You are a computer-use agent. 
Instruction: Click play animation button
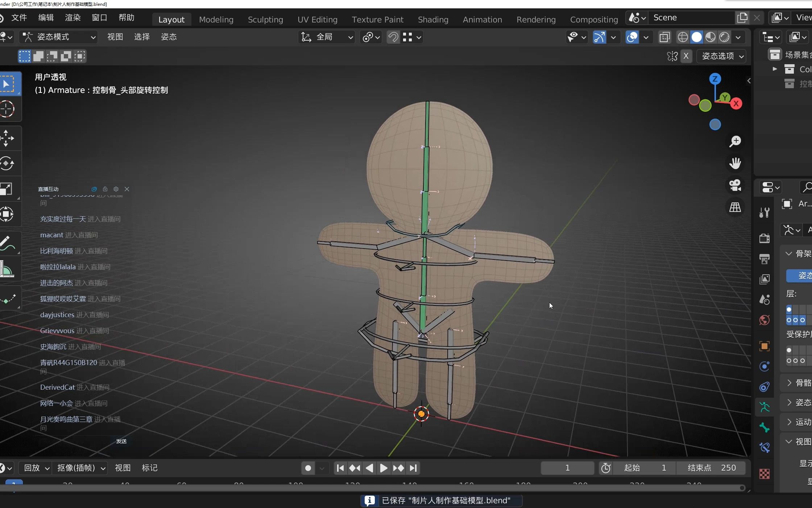(383, 468)
